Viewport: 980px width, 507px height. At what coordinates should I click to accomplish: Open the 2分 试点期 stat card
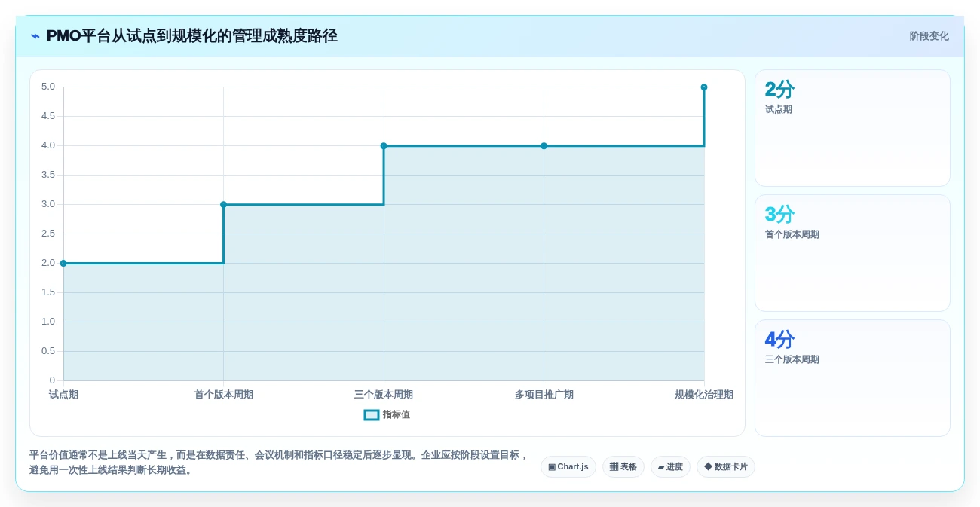(x=853, y=128)
